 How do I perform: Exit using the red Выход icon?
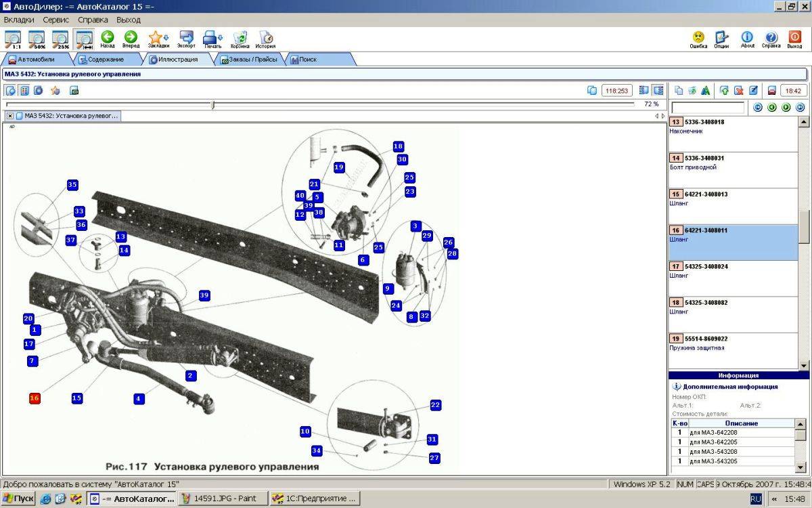[794, 40]
